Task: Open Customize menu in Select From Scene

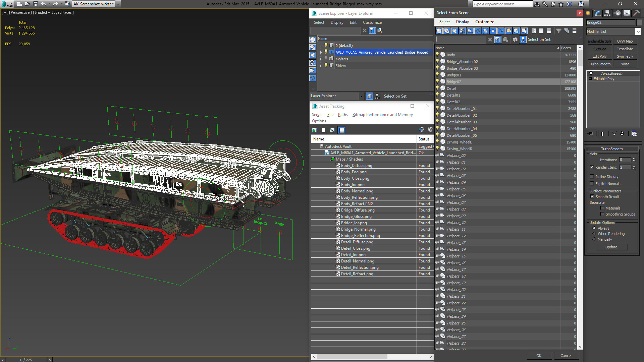Action: tap(484, 22)
